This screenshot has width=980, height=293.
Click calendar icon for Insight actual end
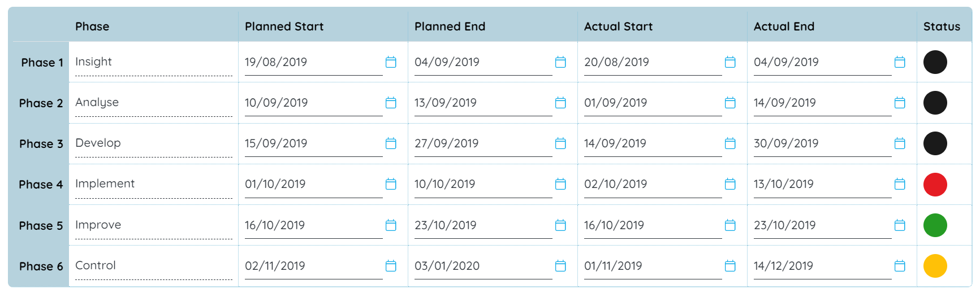[x=900, y=62]
